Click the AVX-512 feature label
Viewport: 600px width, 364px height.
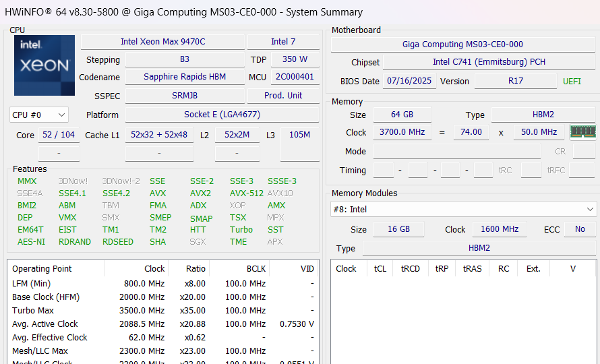[x=247, y=193]
